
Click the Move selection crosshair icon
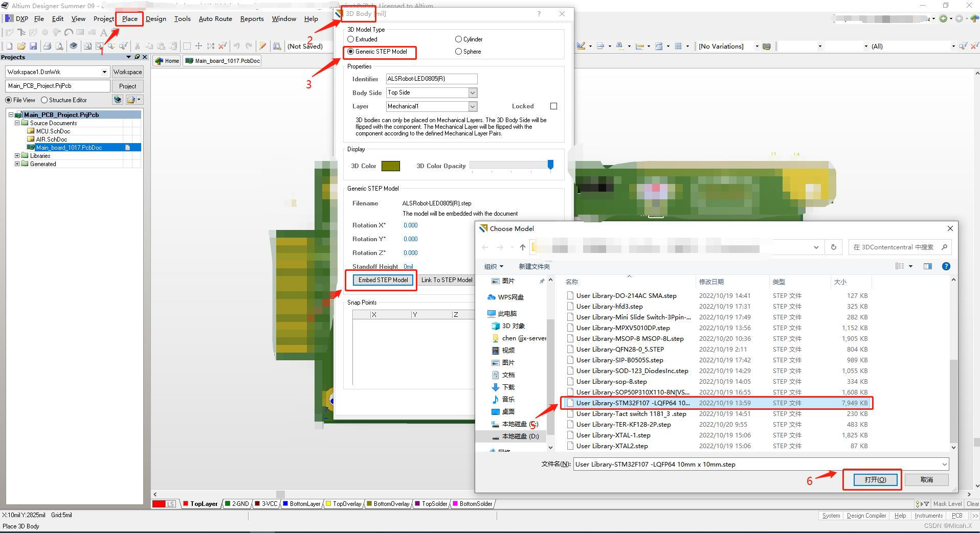coord(198,46)
